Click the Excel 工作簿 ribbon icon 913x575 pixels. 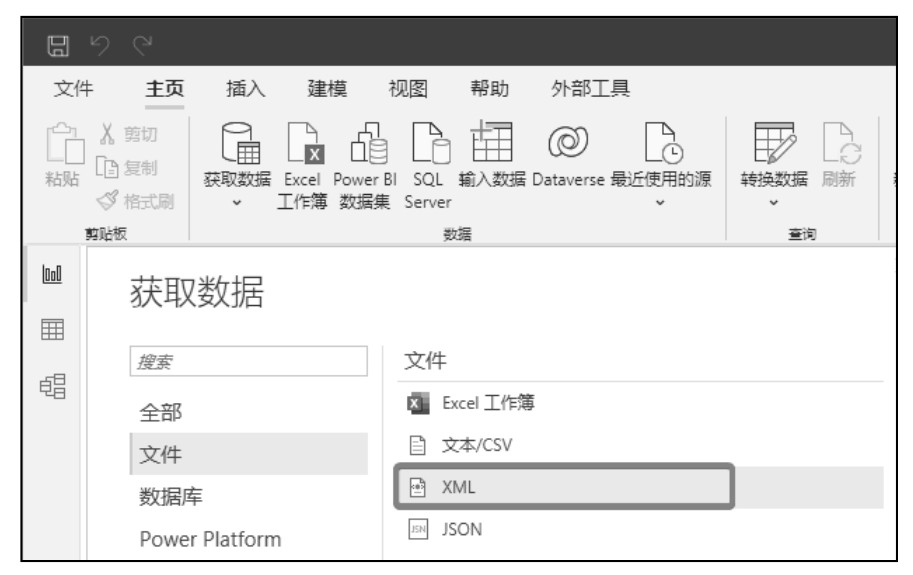point(306,143)
